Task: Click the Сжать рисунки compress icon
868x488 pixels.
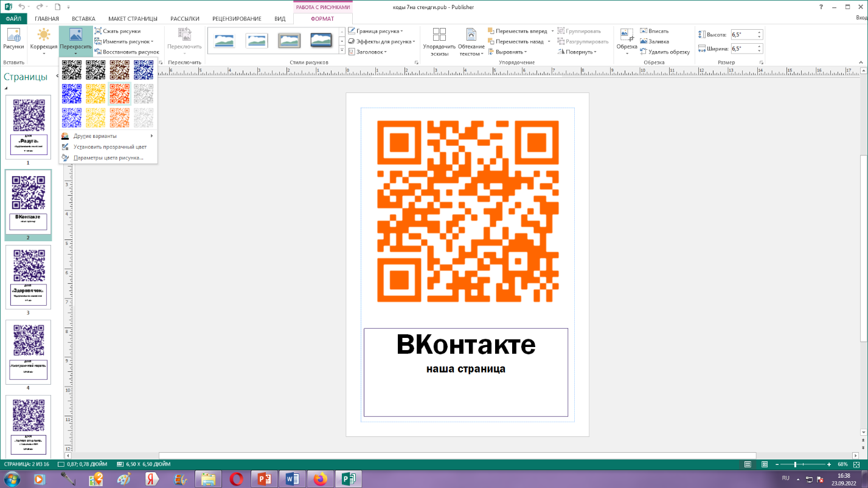Action: tap(98, 31)
